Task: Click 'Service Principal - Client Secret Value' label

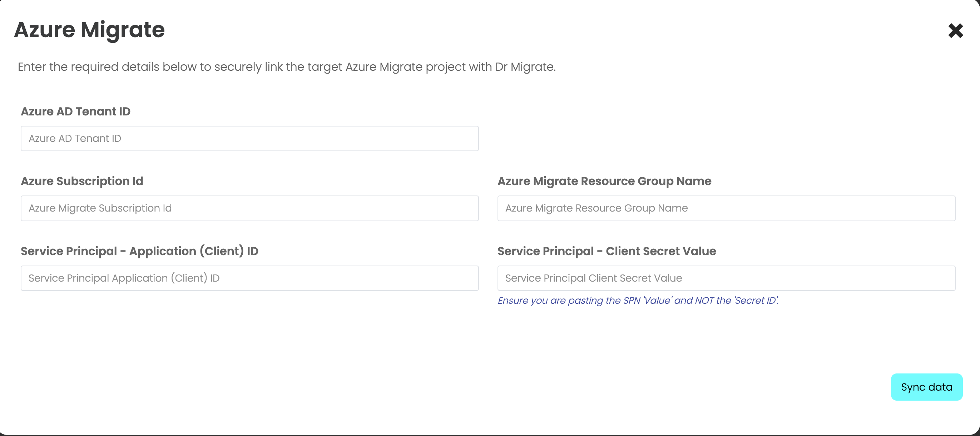Action: 607,251
